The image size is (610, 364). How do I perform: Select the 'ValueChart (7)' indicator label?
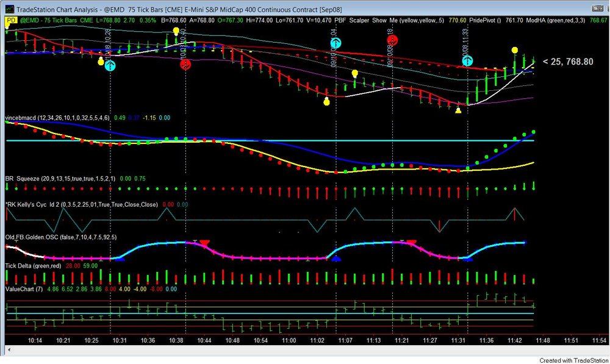[24, 290]
